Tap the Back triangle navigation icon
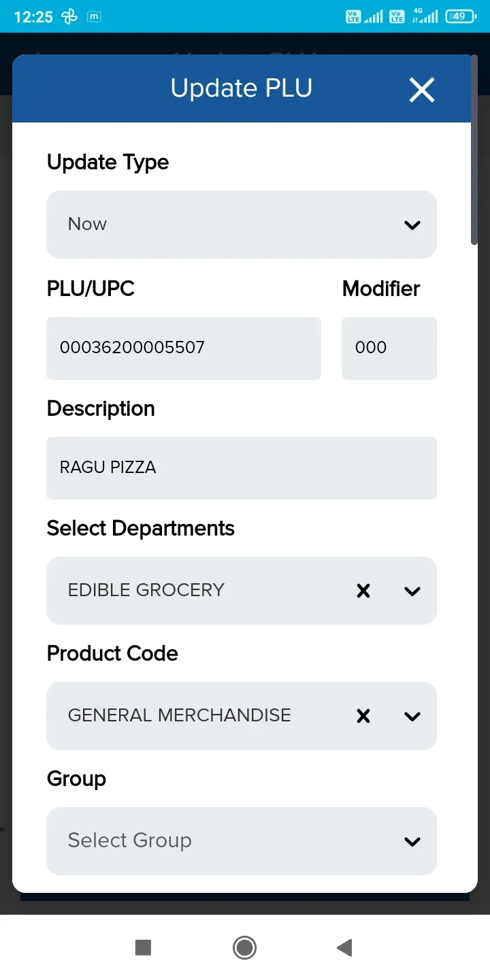 point(344,947)
